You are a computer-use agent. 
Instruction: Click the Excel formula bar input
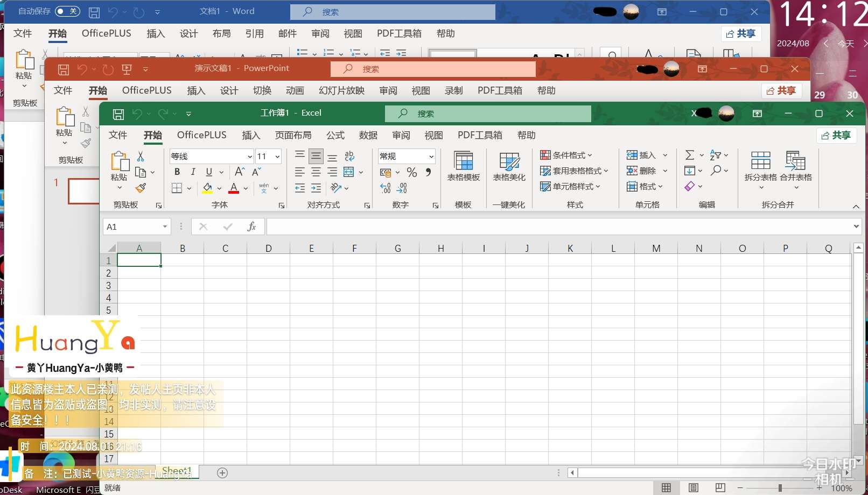pos(559,227)
